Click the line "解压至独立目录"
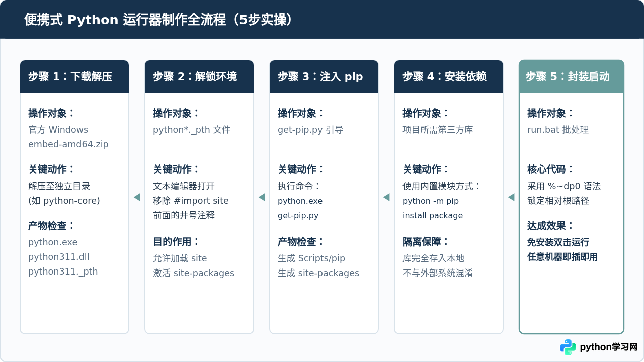 pos(59,186)
